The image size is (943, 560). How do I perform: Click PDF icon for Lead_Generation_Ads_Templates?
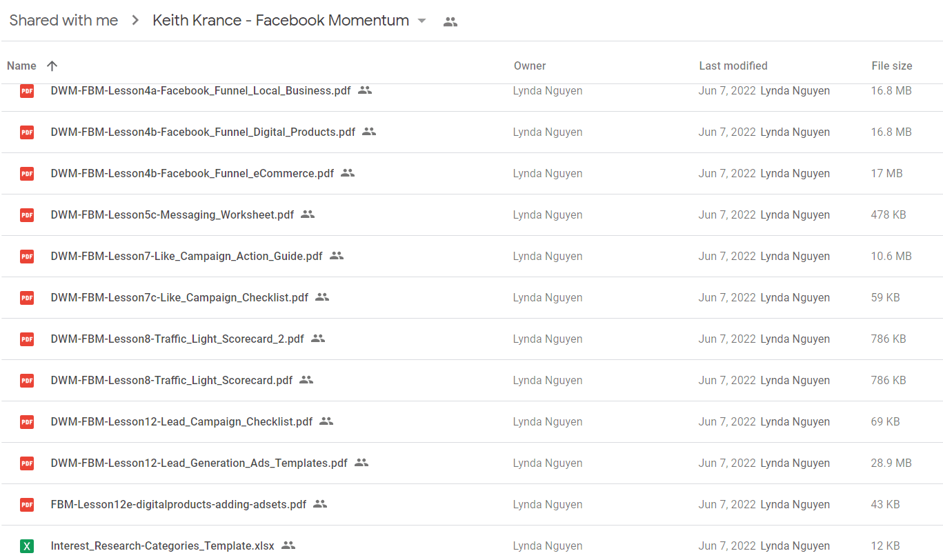(x=27, y=463)
